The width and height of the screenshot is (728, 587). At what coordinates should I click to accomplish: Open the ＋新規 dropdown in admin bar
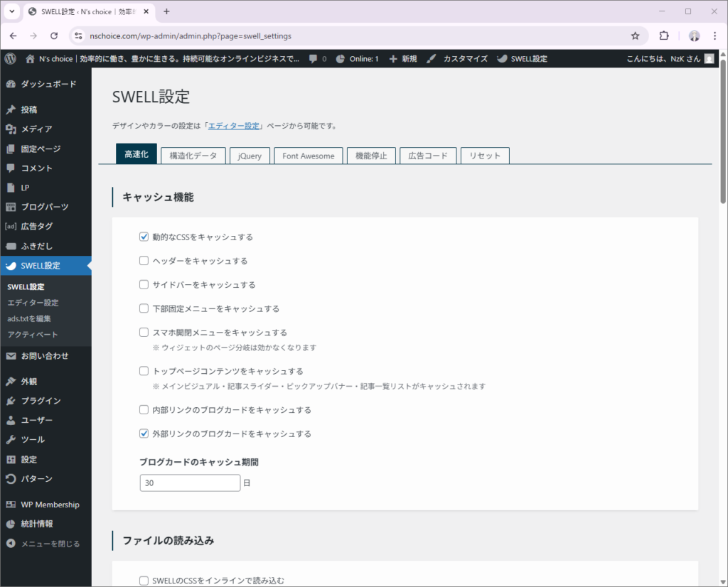click(403, 58)
